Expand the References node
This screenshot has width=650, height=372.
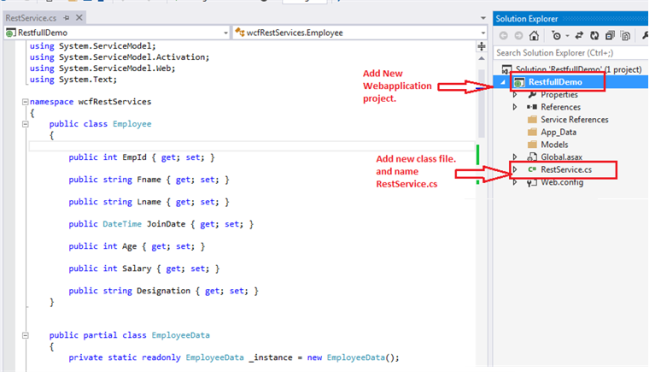click(515, 107)
